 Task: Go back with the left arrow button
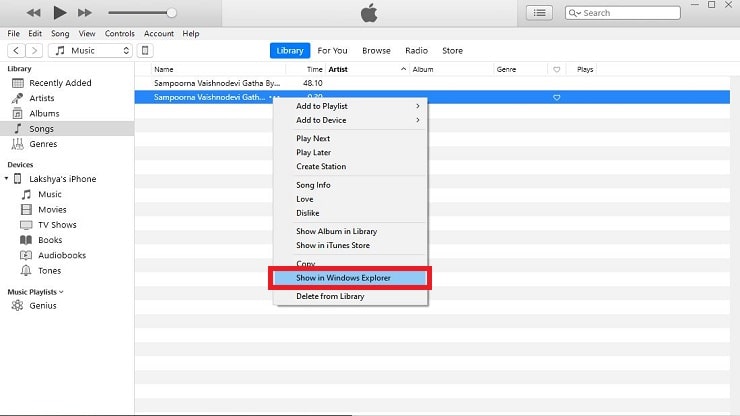click(x=16, y=51)
